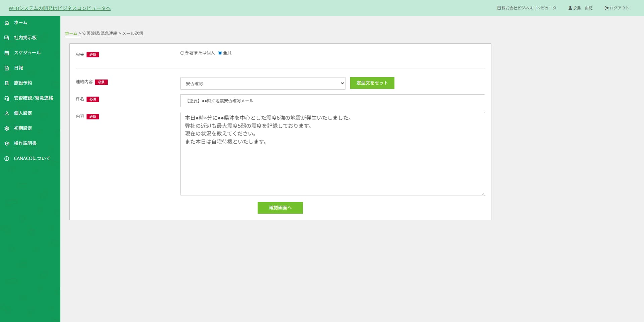Click ホーム in the breadcrumb
Image resolution: width=644 pixels, height=322 pixels.
pos(71,33)
